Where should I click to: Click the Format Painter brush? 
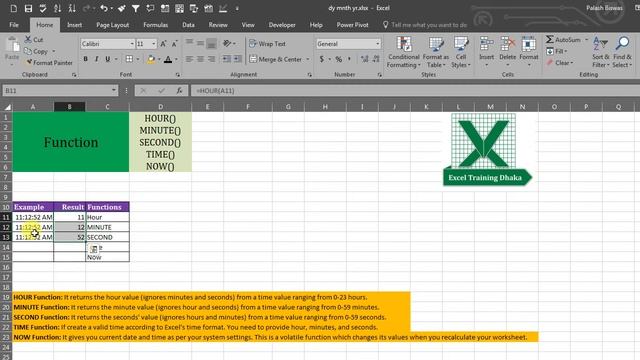click(x=29, y=62)
